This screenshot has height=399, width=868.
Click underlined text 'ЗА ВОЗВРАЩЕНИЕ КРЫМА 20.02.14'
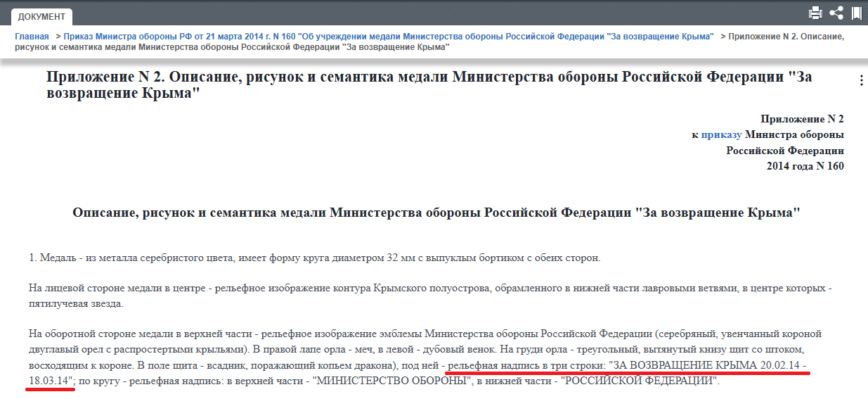(x=706, y=365)
